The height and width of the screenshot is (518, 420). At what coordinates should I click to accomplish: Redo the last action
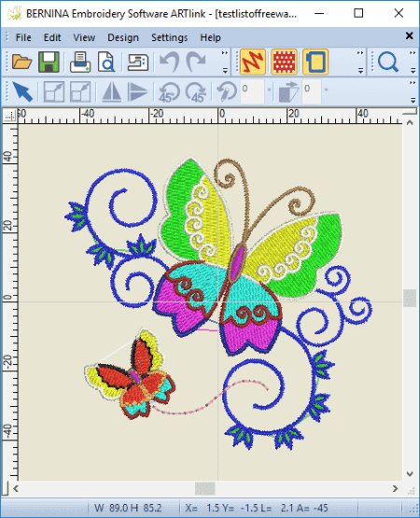(x=196, y=62)
